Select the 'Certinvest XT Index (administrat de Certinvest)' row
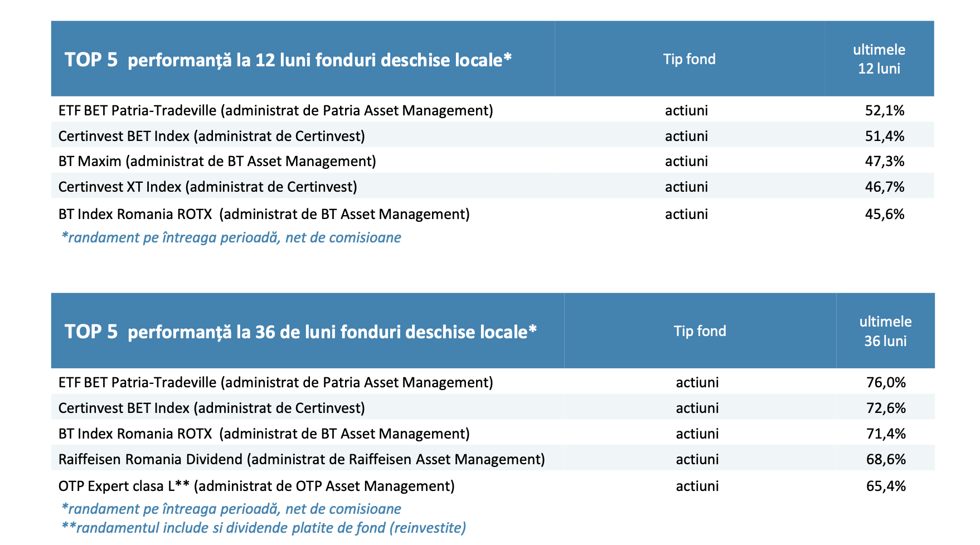 click(x=493, y=186)
